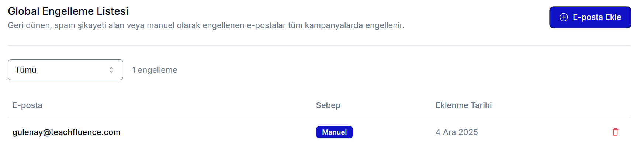The height and width of the screenshot is (163, 644).
Task: Click the Global Engelleme Listesi heading
Action: coord(68,11)
